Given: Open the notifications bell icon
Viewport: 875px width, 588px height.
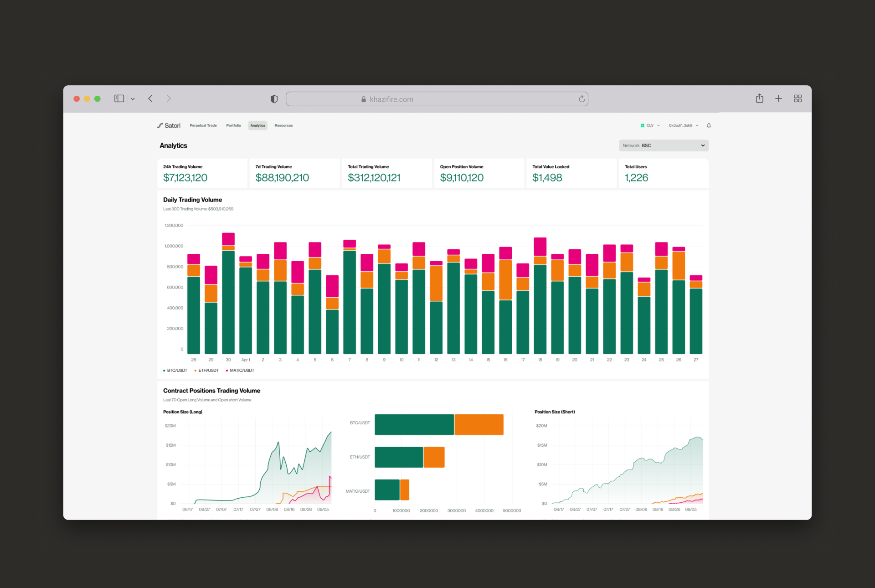Looking at the screenshot, I should [x=709, y=125].
